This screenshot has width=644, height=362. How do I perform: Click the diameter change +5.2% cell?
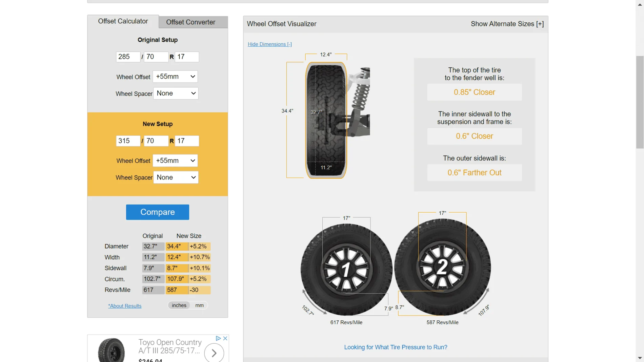pos(200,247)
